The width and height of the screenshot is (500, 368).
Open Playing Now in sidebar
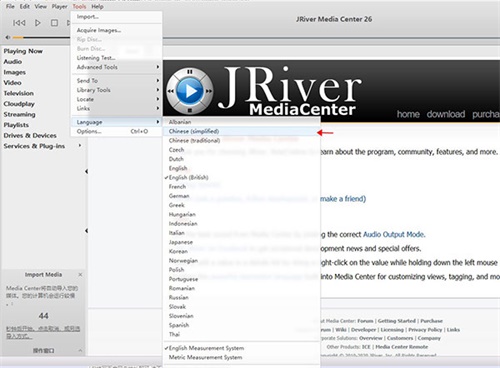pos(23,51)
